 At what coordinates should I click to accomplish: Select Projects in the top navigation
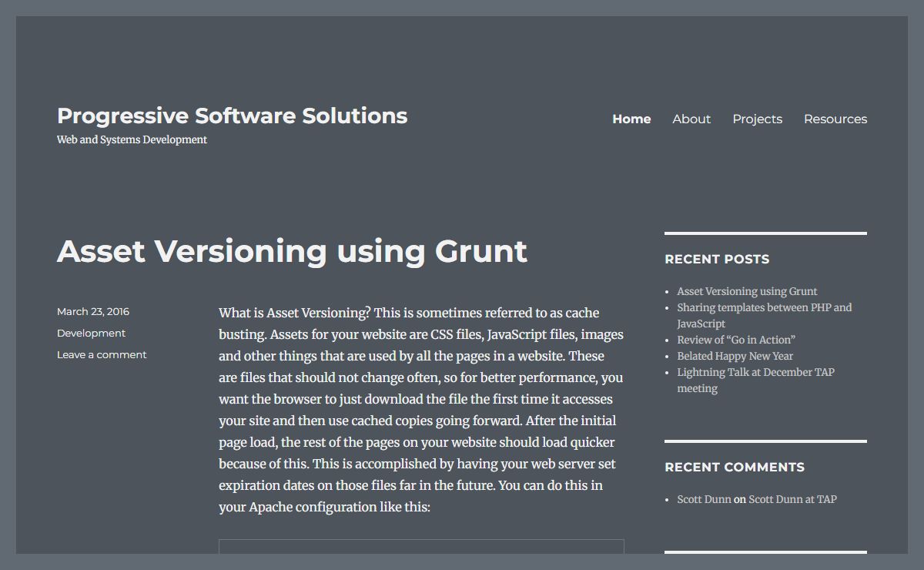point(757,119)
